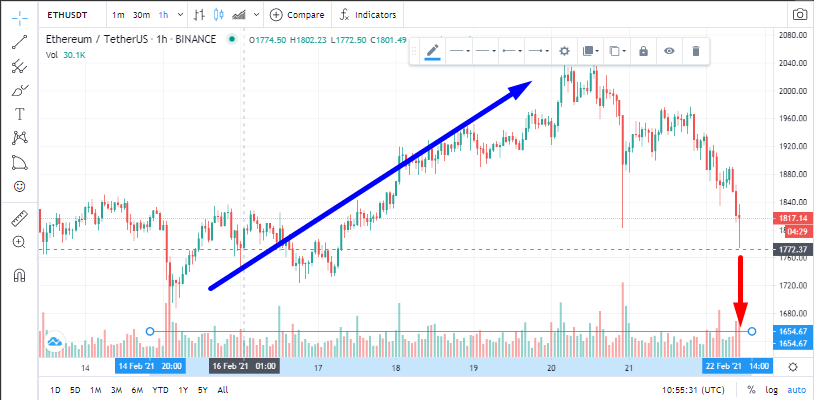Take a chart snapshot with camera
814x400 pixels.
[x=800, y=15]
